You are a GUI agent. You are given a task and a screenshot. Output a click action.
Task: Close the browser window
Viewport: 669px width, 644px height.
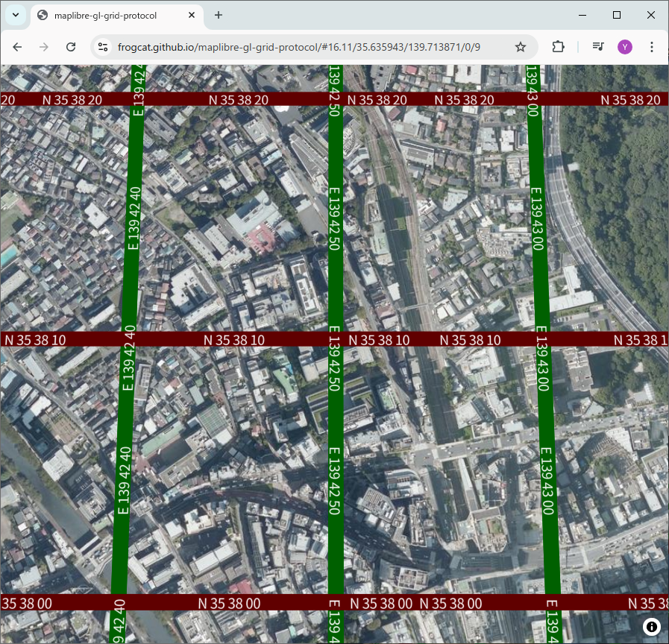[x=650, y=16]
